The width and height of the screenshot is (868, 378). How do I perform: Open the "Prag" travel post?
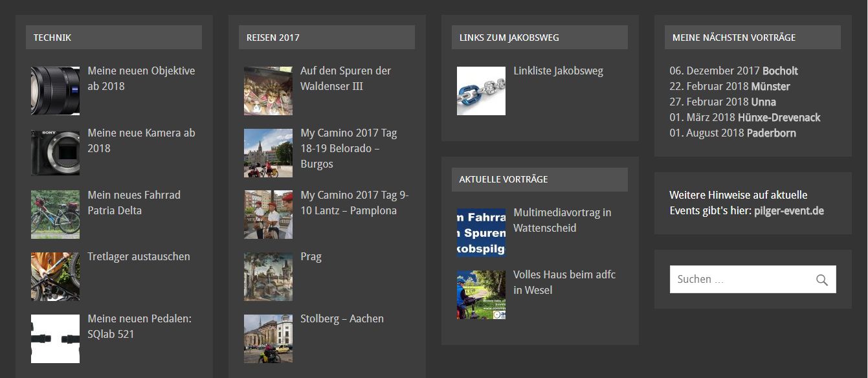311,256
